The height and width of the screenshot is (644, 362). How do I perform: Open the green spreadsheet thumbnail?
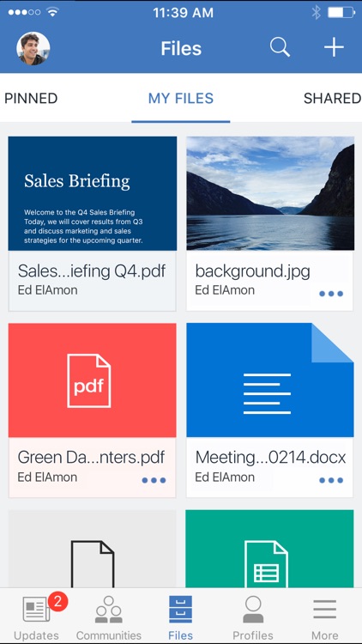point(270,549)
